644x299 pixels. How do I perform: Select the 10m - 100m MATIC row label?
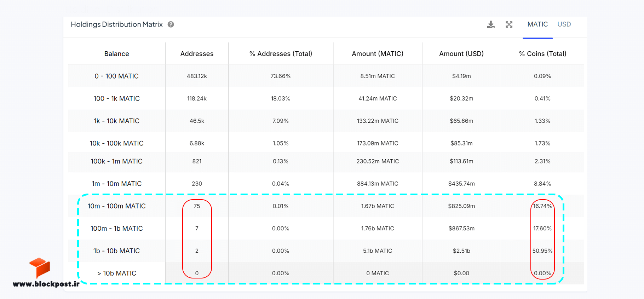click(116, 206)
